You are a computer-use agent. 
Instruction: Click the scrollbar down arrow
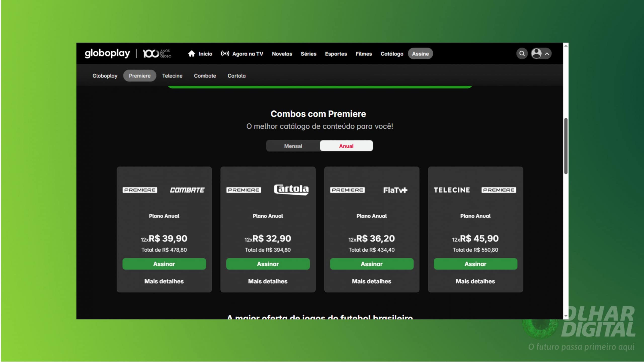coord(566,316)
